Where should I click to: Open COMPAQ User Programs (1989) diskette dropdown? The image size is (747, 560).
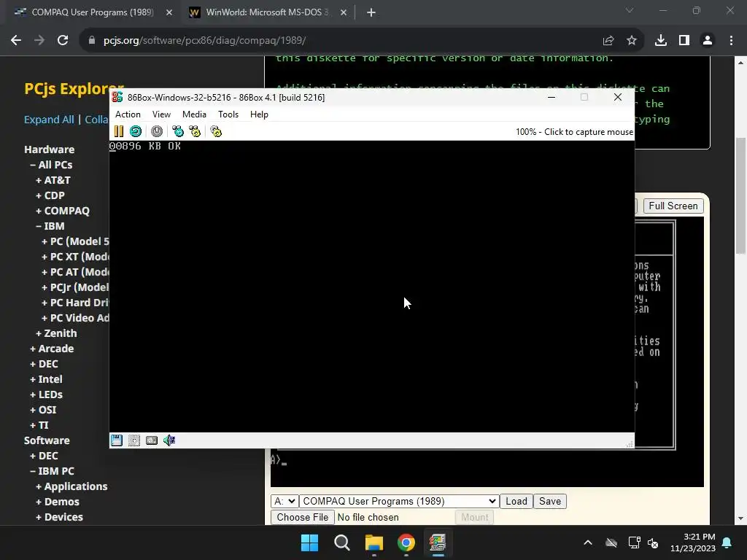pos(399,502)
